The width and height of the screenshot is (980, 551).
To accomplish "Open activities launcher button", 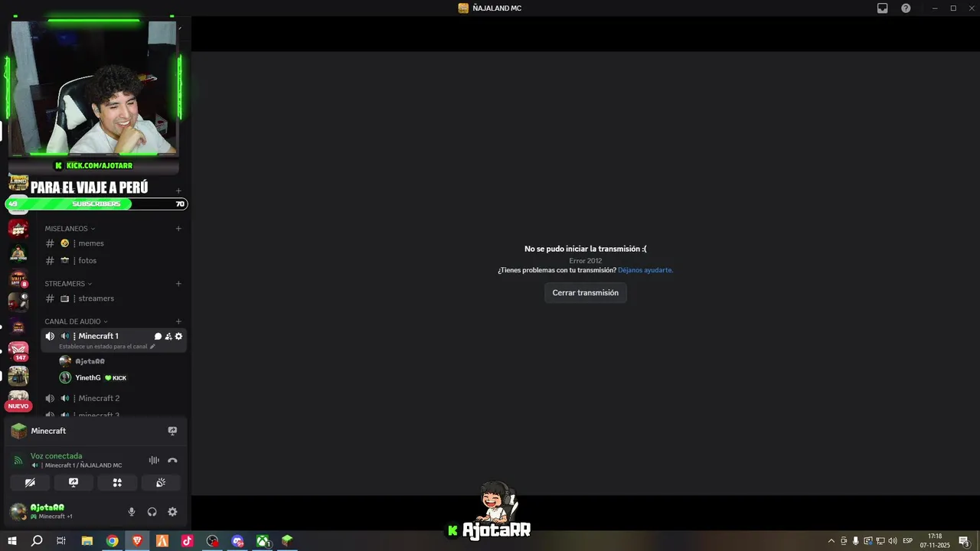I will (x=117, y=483).
